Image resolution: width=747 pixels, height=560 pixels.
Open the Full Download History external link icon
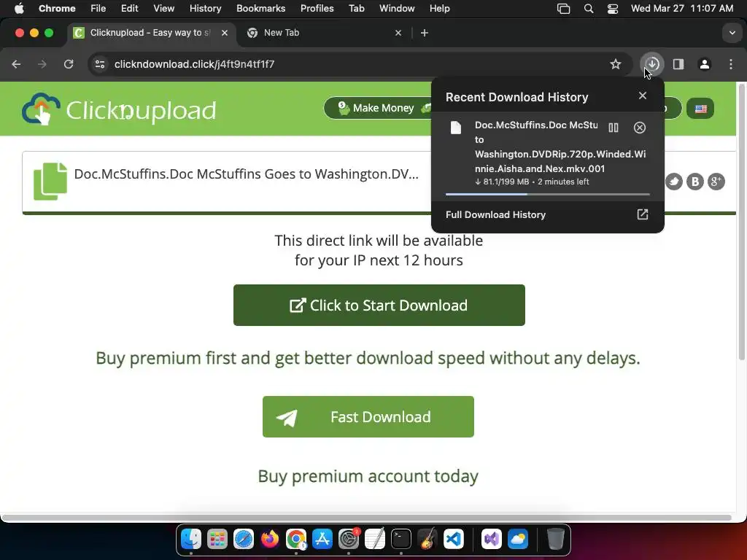coord(642,214)
